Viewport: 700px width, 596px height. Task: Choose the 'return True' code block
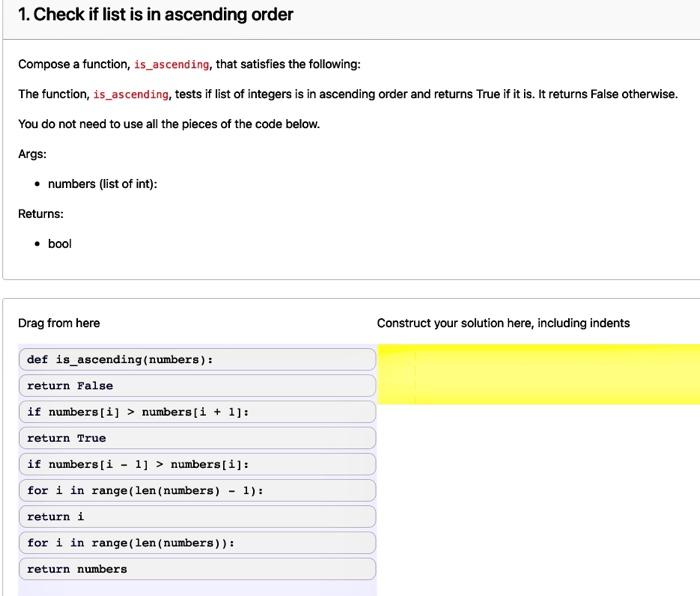pos(197,438)
